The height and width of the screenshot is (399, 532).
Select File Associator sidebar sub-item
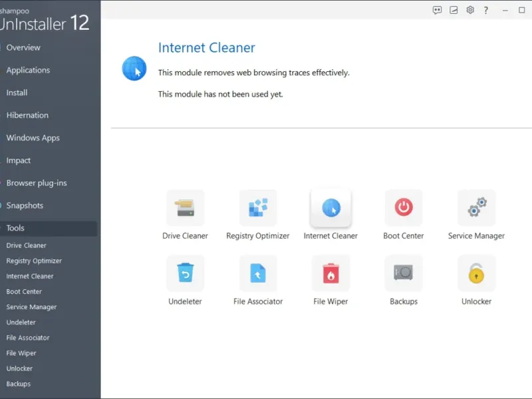[28, 338]
